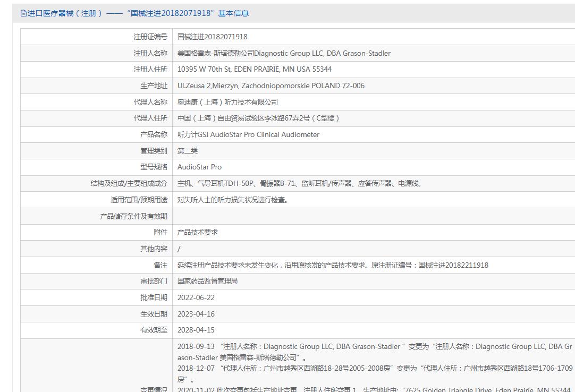Select registrant name Diagnostic Group LLC, DBA Grason-Stadler
The width and height of the screenshot is (575, 392).
click(x=284, y=53)
